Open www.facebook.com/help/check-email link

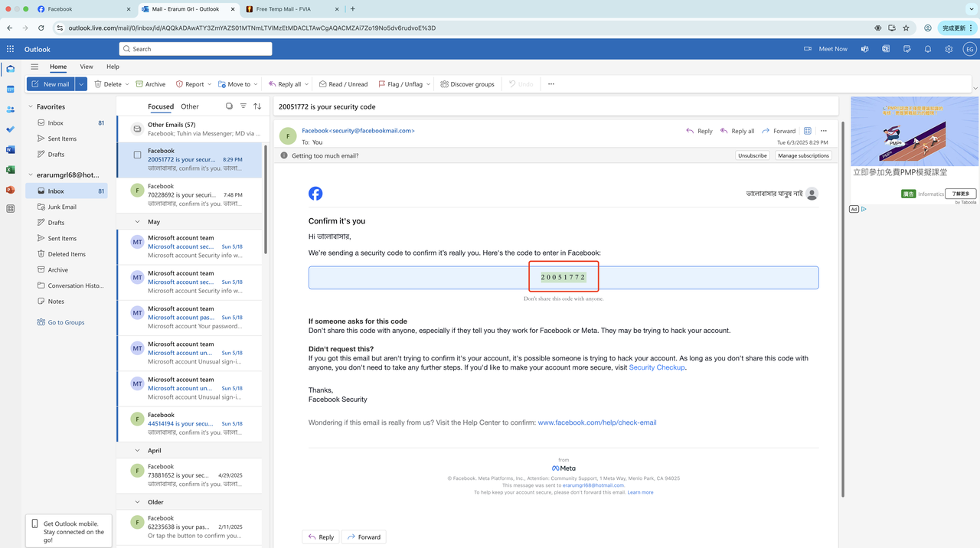click(597, 422)
